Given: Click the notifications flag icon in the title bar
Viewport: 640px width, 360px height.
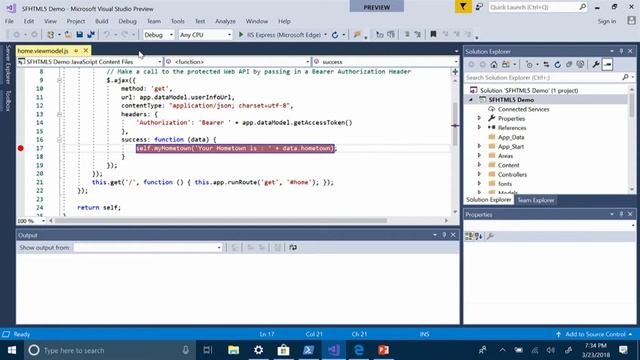Looking at the screenshot, I should coord(463,7).
